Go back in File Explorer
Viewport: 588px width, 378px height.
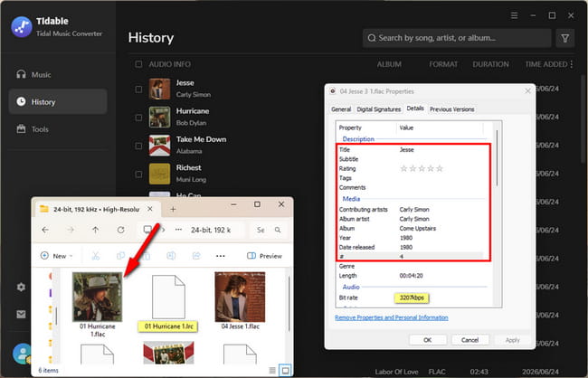coord(45,230)
